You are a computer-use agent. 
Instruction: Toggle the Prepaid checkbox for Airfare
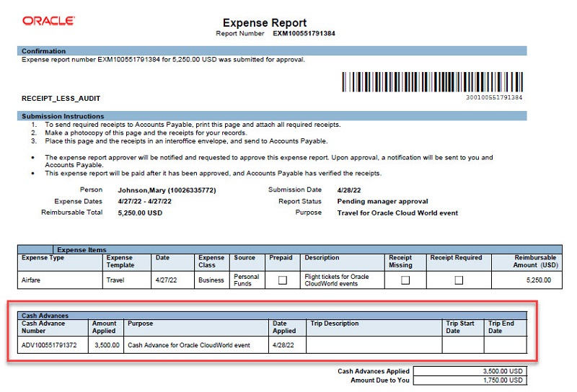(282, 280)
